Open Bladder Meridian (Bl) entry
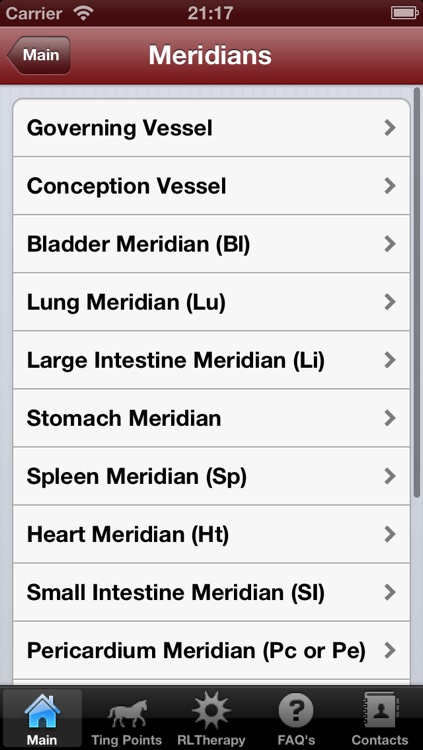Viewport: 423px width, 750px height. tap(212, 244)
